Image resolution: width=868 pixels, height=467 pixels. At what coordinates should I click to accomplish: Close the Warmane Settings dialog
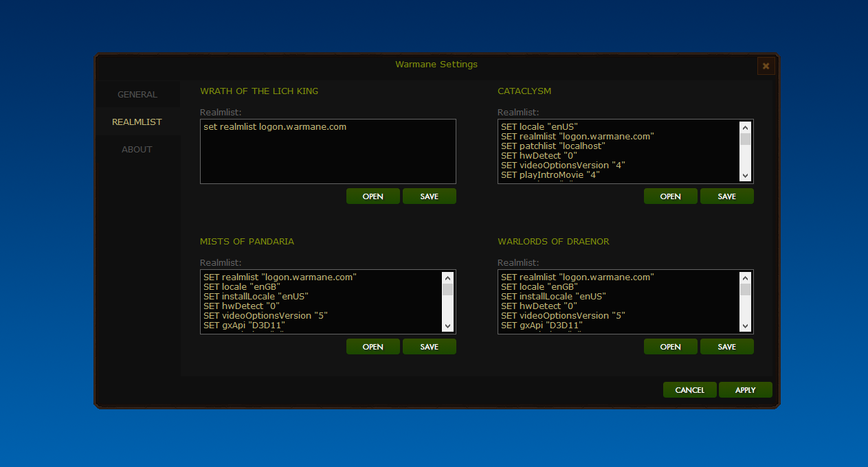click(766, 66)
